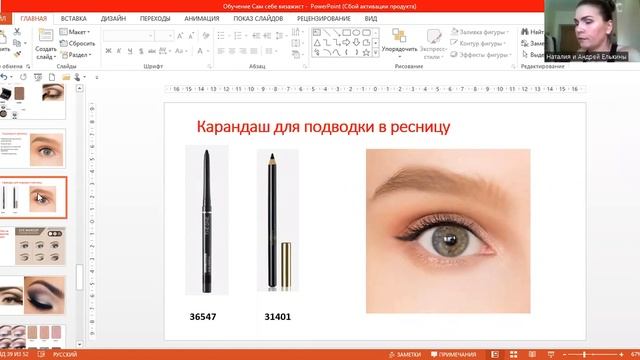Click Decrease font size icon

point(191,36)
